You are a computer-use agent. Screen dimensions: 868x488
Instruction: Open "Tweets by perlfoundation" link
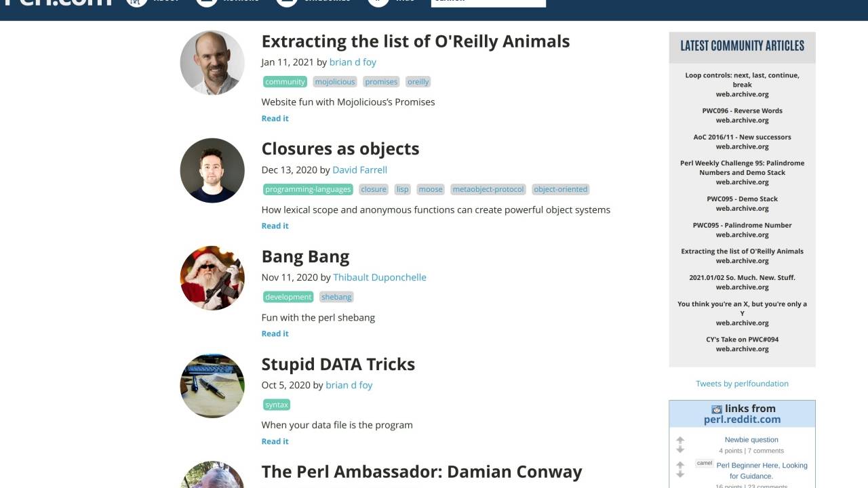point(742,384)
